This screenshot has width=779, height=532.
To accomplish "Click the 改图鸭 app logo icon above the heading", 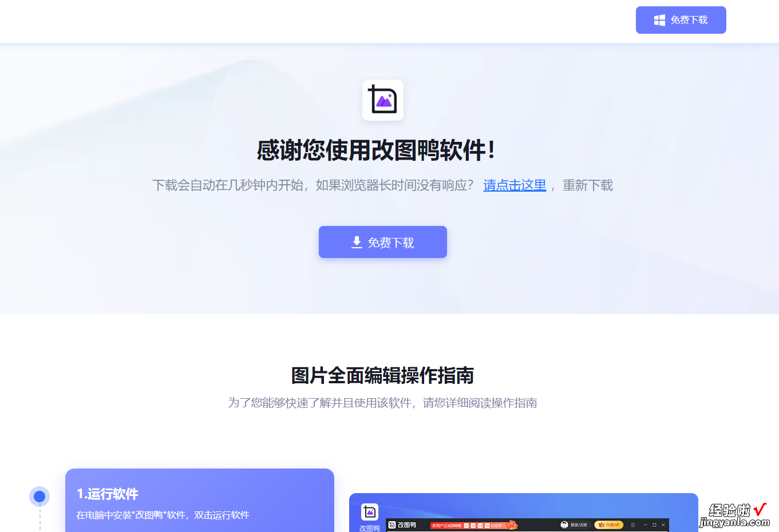I will [383, 100].
